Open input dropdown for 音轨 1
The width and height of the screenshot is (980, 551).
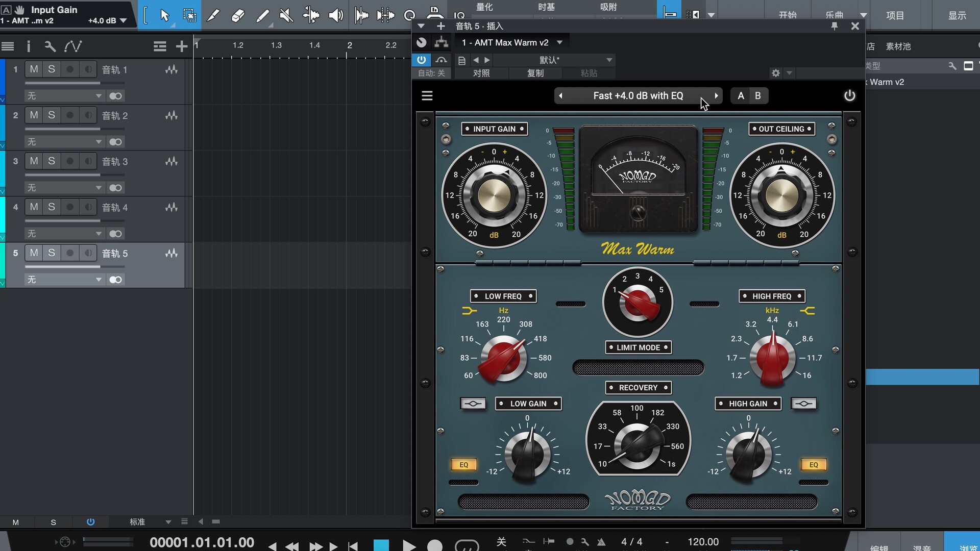coord(64,96)
